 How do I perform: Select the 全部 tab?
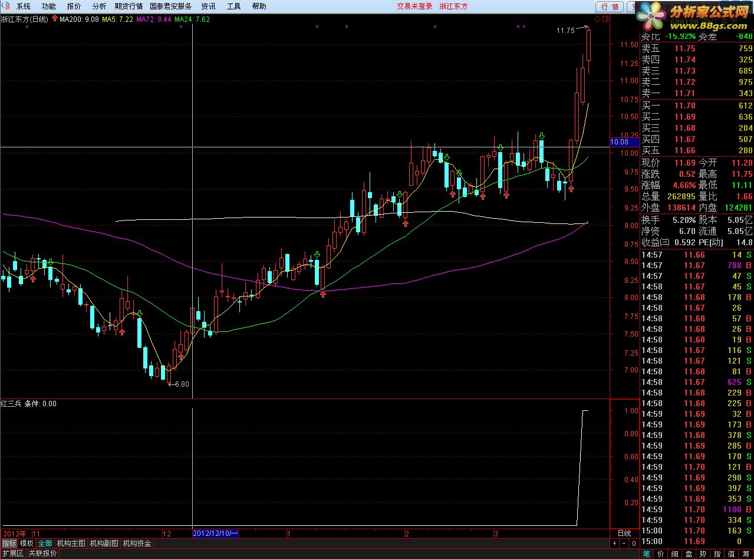coord(45,543)
